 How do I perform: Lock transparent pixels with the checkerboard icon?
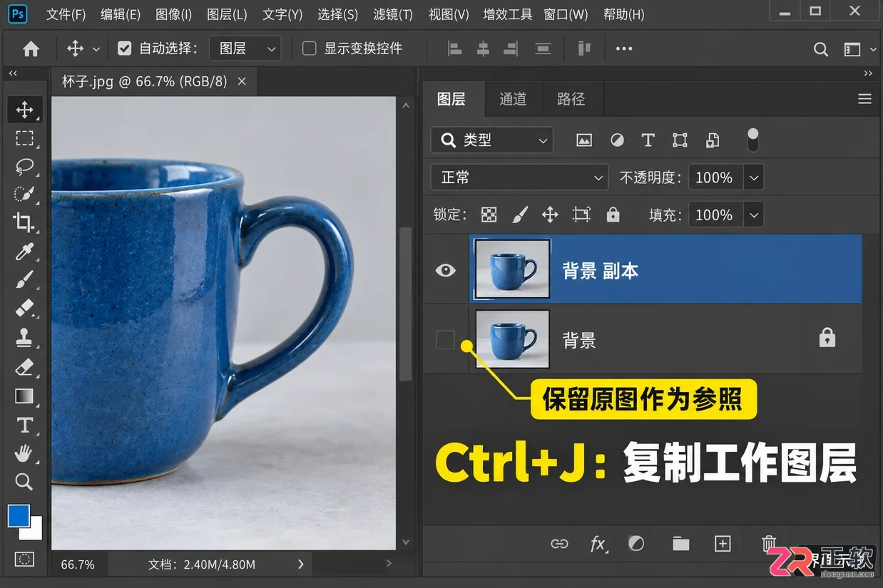(489, 215)
